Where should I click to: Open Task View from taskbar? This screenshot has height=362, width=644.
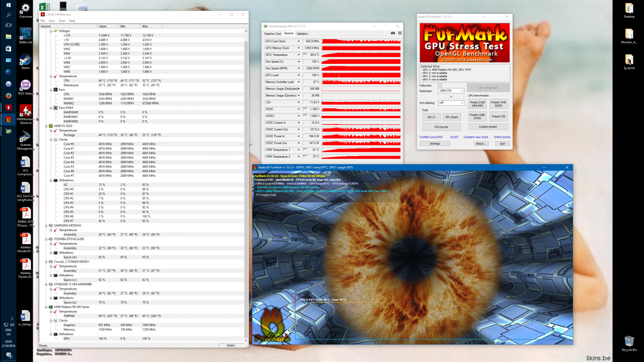click(8, 26)
